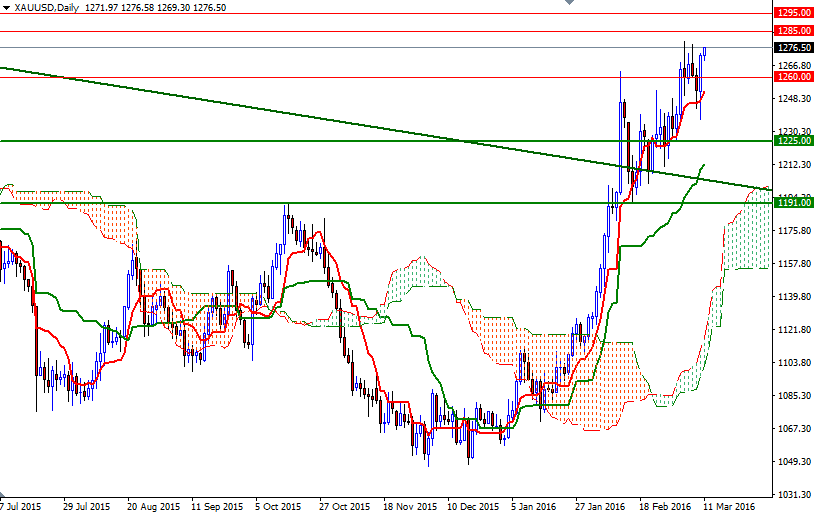Click the 1031.30 label on price axis

pyautogui.click(x=791, y=494)
